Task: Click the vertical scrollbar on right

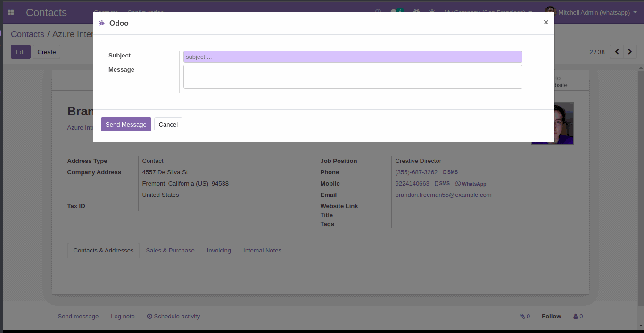Action: [x=641, y=188]
